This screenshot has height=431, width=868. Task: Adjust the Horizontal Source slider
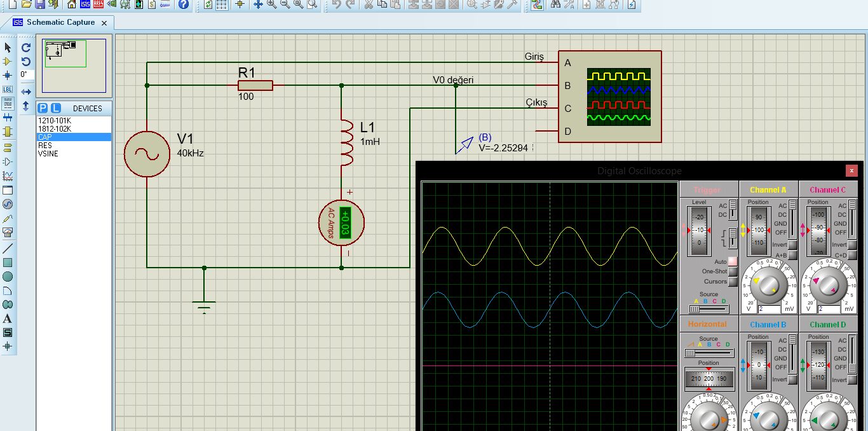tap(709, 353)
